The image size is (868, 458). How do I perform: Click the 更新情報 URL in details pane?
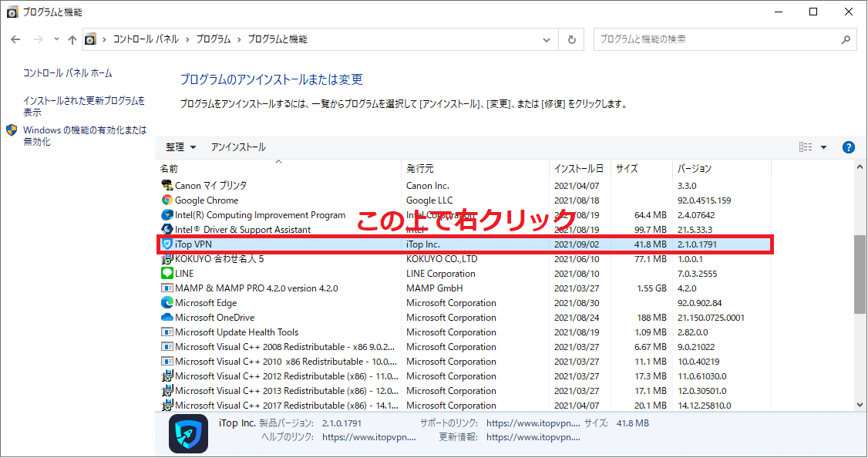[x=533, y=437]
